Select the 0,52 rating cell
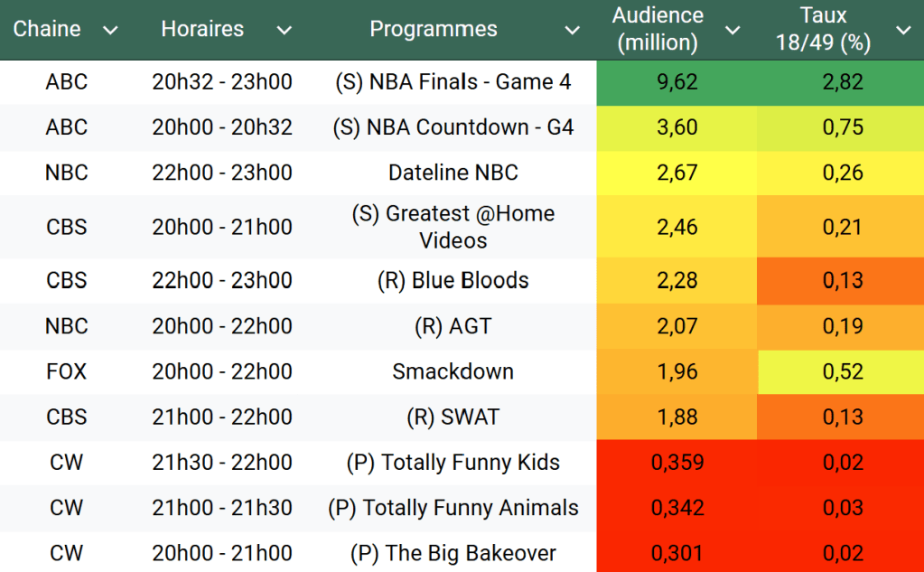The width and height of the screenshot is (924, 572). click(x=843, y=371)
